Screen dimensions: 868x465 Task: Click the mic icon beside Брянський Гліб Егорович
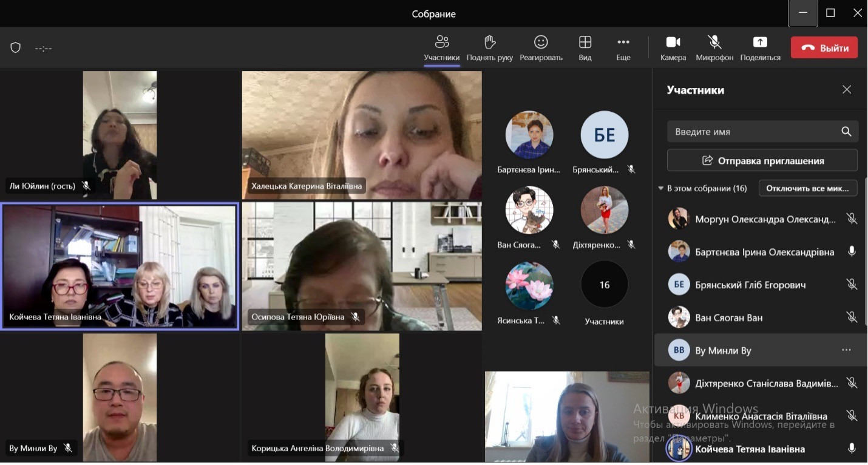[852, 284]
